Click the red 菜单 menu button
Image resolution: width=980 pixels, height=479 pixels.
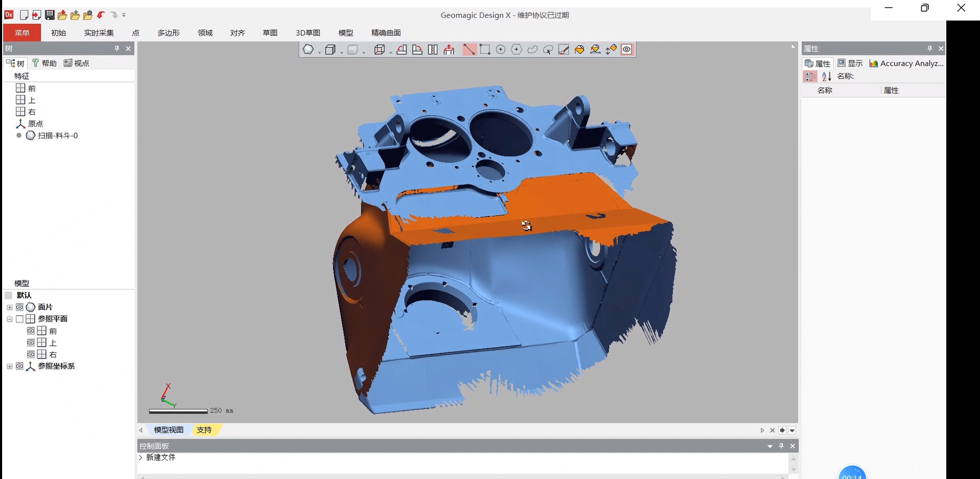click(22, 33)
